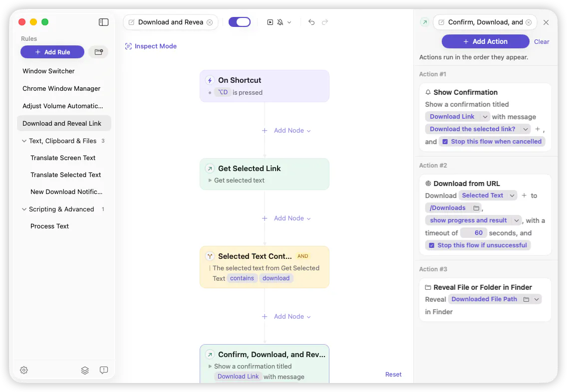
Task: Click the bell icon beside Show Confirmation
Action: click(428, 92)
